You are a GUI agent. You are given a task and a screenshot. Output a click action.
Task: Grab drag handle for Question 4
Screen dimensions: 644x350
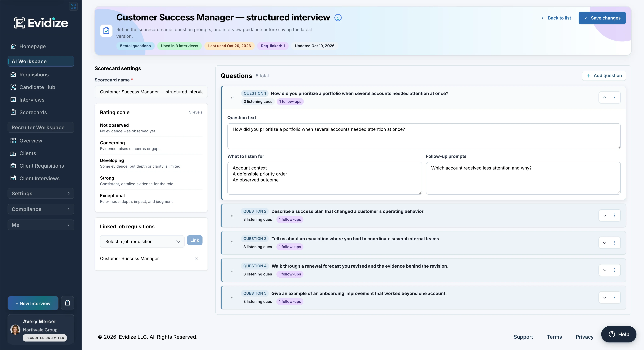click(232, 270)
